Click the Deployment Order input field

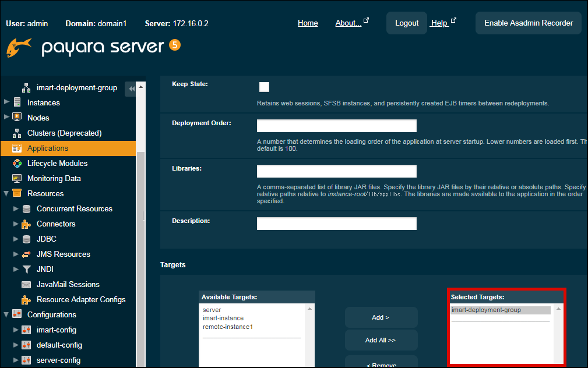(336, 126)
